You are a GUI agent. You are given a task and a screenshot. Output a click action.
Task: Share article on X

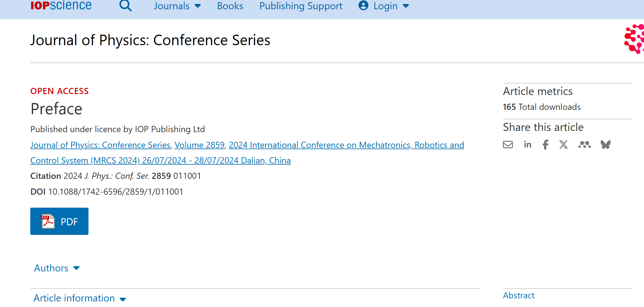[564, 145]
